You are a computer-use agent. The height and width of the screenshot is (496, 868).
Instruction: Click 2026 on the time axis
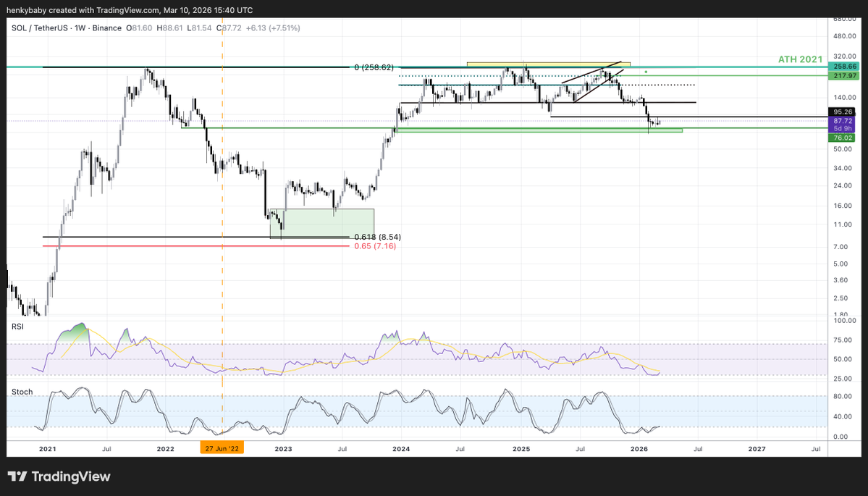(639, 448)
